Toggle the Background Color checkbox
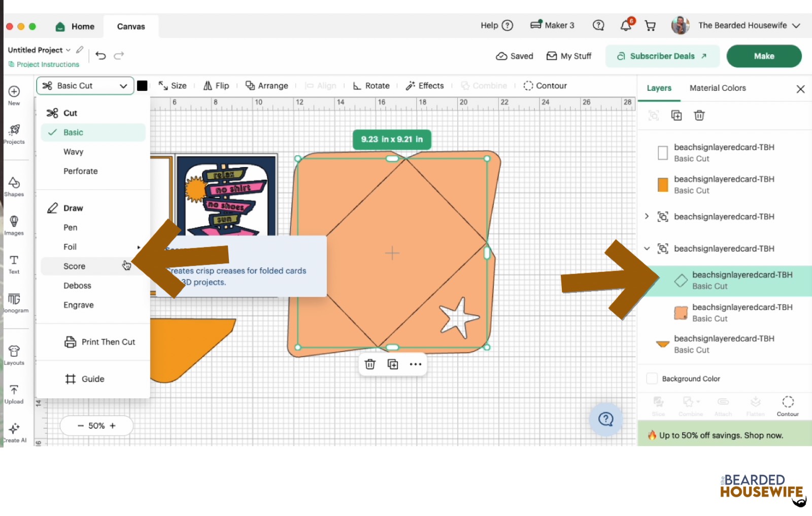This screenshot has width=812, height=516. pos(652,379)
